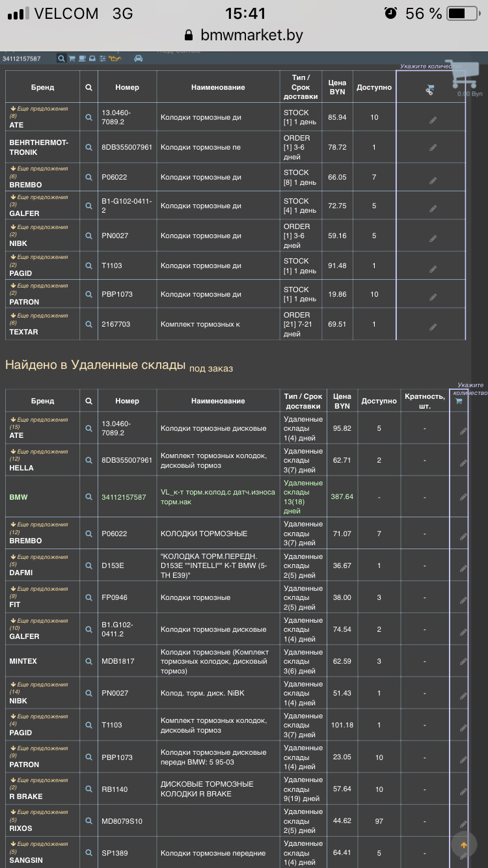Click magnifier for HELLA 8DB355007961 row

89,461
